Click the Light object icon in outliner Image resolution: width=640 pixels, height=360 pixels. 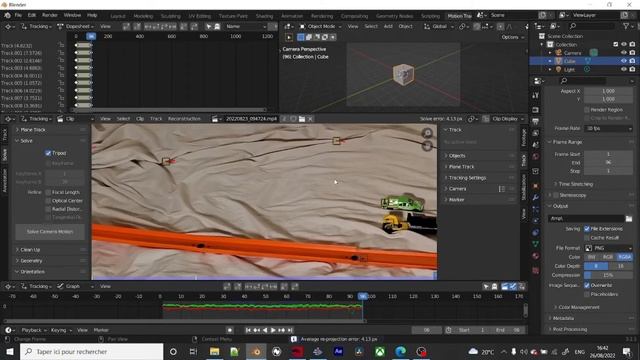[558, 69]
